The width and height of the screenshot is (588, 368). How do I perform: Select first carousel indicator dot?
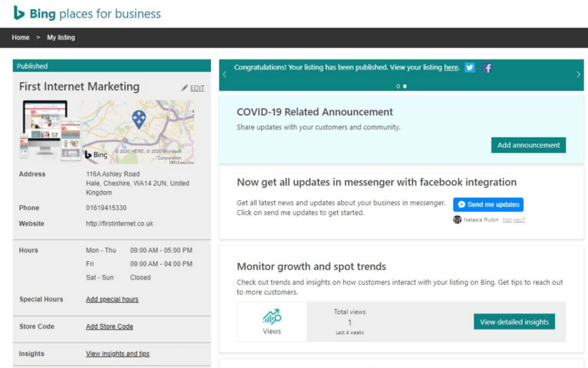pos(398,86)
